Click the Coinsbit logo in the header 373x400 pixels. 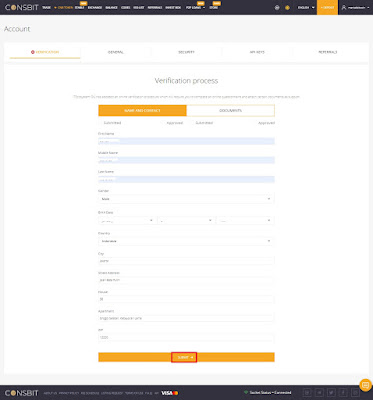coord(22,7)
